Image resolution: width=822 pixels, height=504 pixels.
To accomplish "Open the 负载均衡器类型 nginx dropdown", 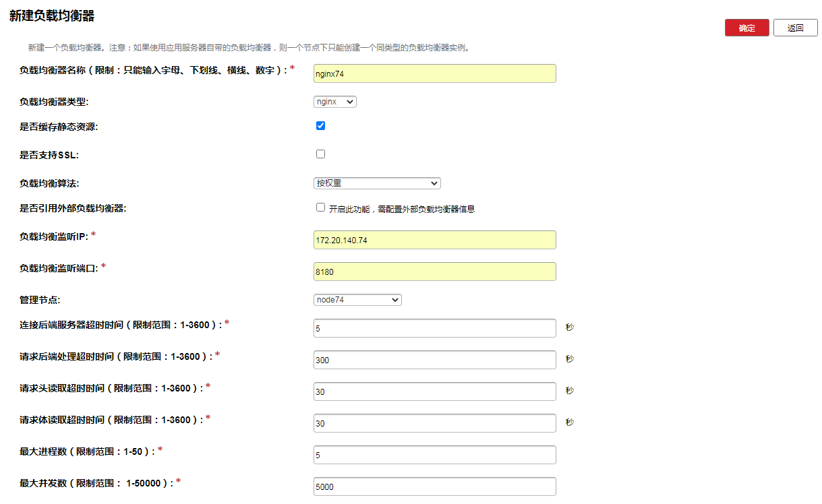I will 334,102.
